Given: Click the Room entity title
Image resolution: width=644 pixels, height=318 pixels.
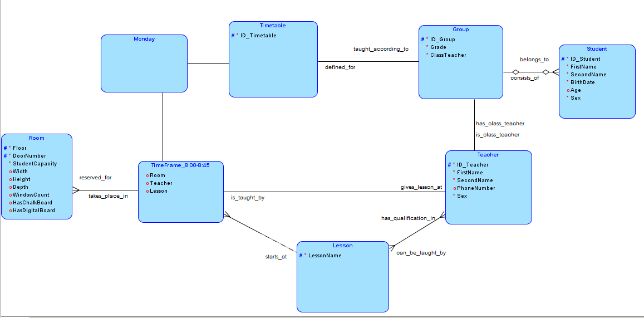Looking at the screenshot, I should pyautogui.click(x=37, y=138).
